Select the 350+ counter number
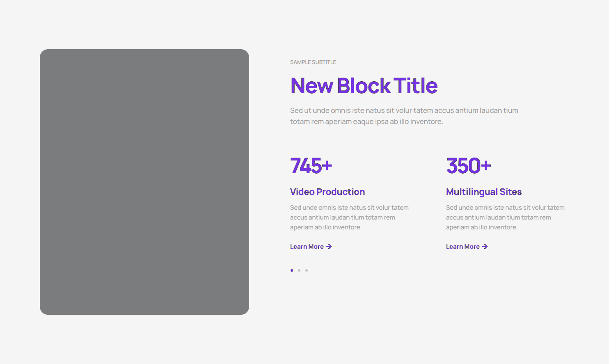The width and height of the screenshot is (609, 364). click(x=468, y=166)
